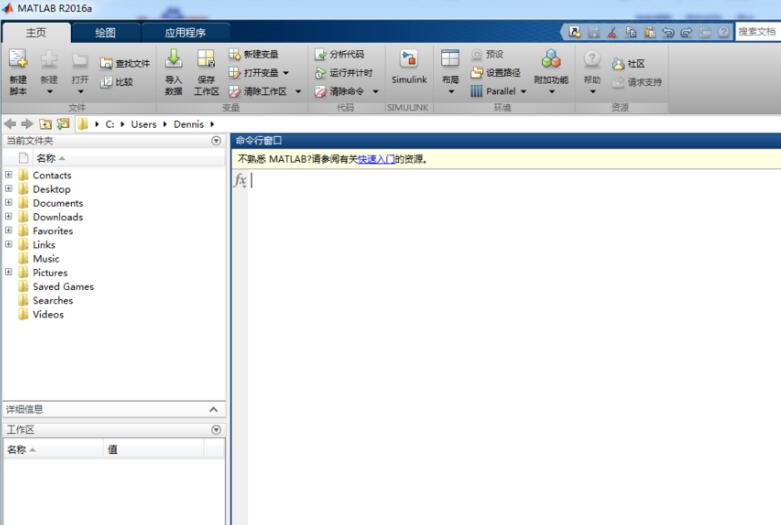Click the 保存工作区 (Save Workspace) icon

click(x=206, y=59)
